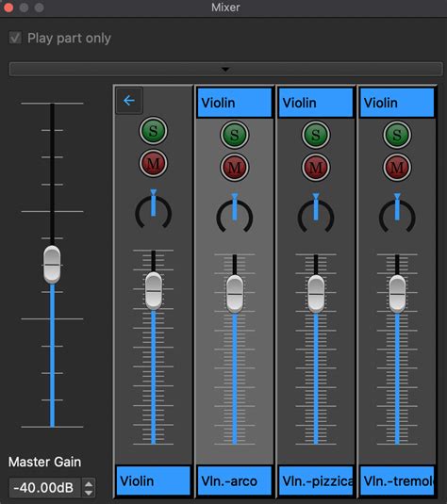Mute the main Violin part strip
Screen dimensions: 447x504
click(x=153, y=164)
